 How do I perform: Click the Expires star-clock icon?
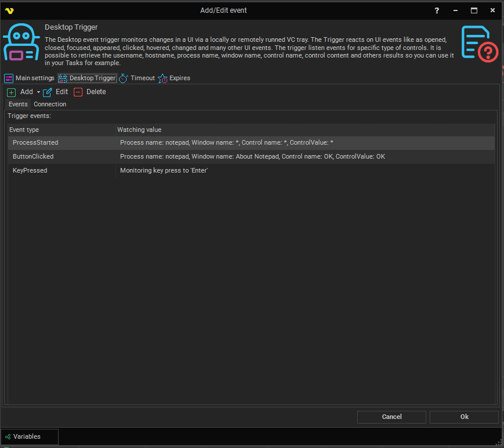coord(163,78)
